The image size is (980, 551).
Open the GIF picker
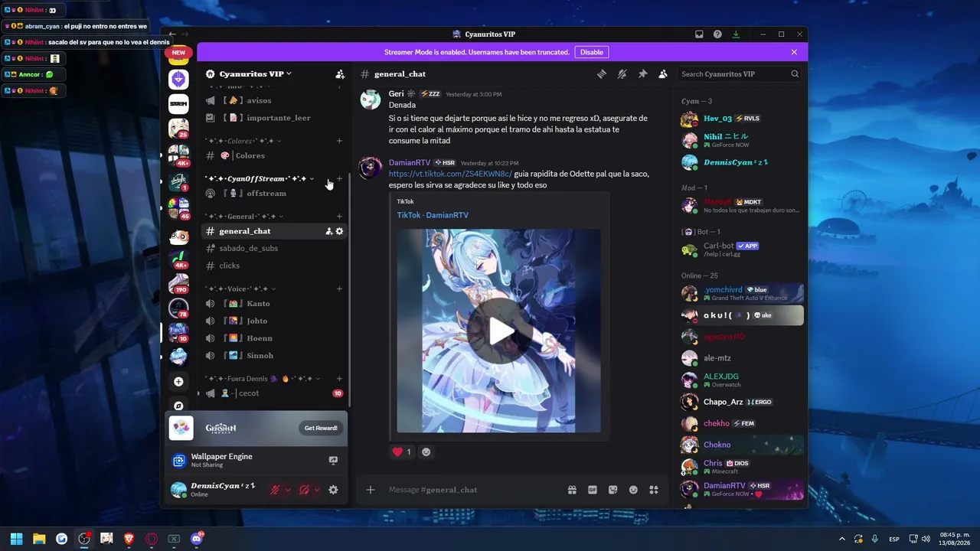(x=593, y=490)
